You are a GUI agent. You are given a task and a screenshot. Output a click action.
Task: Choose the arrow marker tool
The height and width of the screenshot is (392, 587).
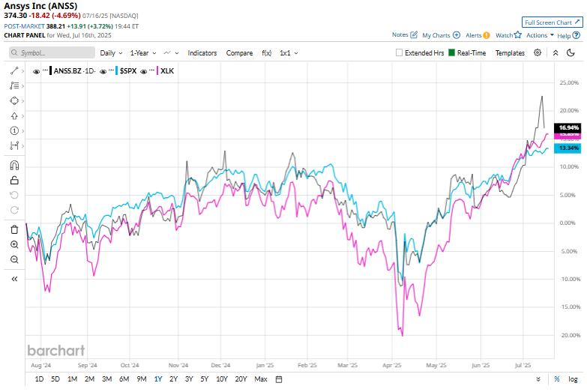coord(14,115)
